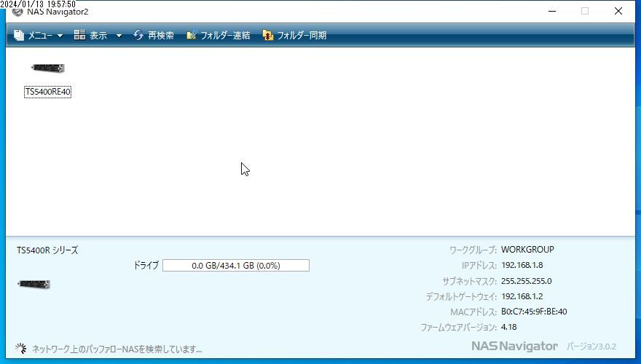Open the メニュー menu icon
This screenshot has height=364, width=641.
19,35
